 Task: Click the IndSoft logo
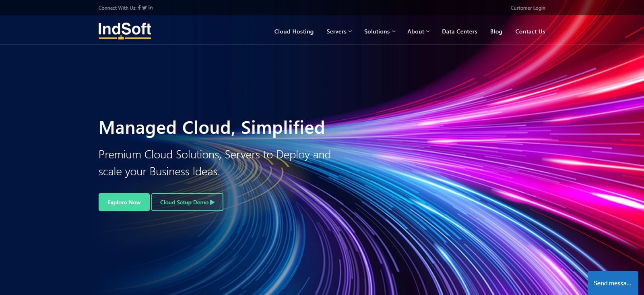click(125, 30)
